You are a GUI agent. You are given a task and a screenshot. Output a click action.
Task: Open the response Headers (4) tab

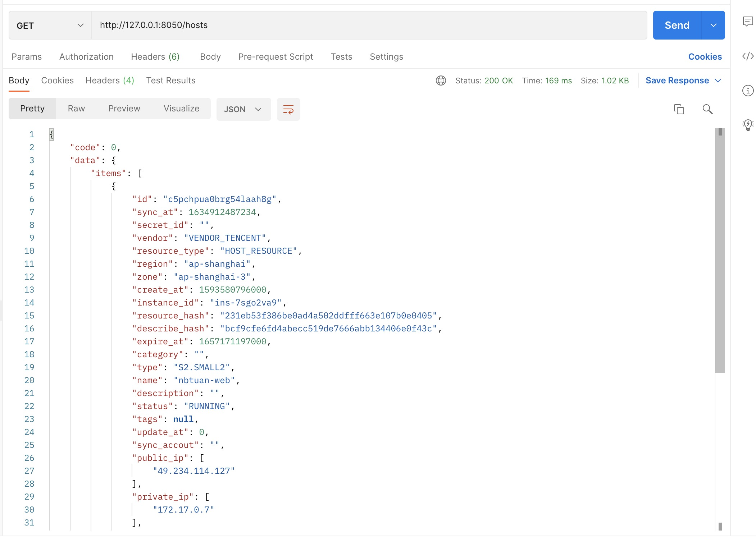click(110, 81)
